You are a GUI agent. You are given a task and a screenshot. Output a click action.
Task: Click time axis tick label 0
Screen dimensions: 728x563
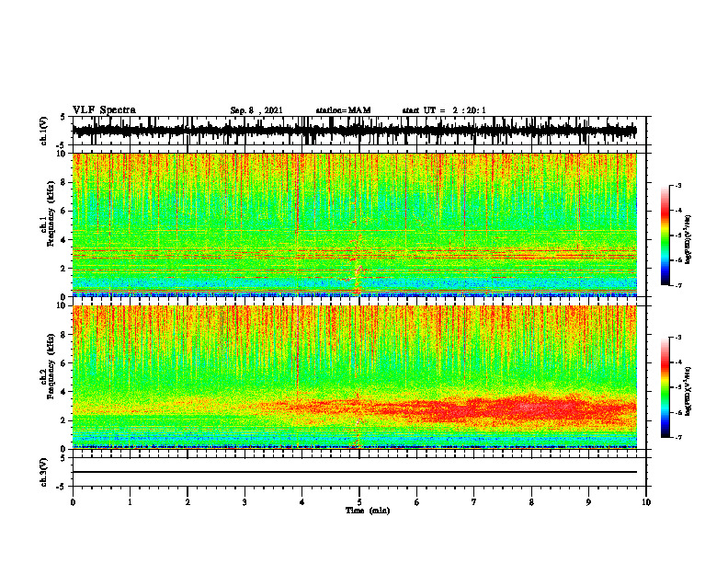[x=73, y=502]
